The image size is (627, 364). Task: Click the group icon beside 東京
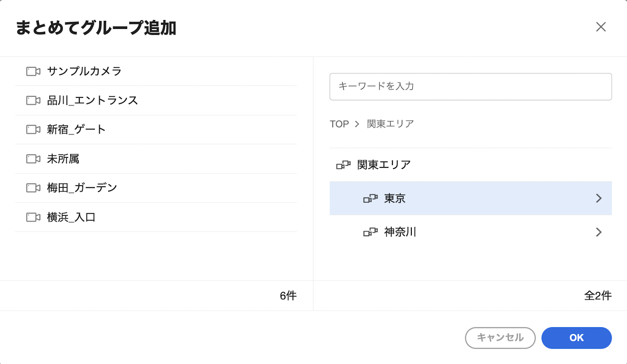point(370,199)
